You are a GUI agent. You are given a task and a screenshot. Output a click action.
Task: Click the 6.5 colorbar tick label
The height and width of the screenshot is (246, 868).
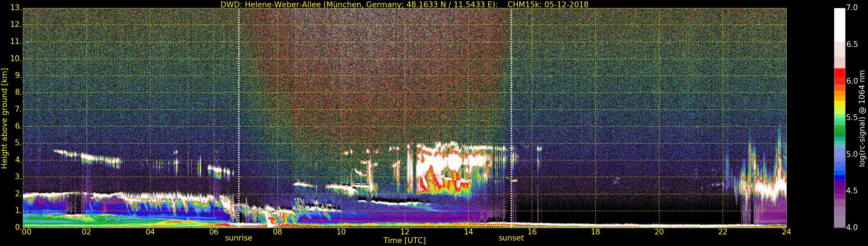(x=852, y=44)
